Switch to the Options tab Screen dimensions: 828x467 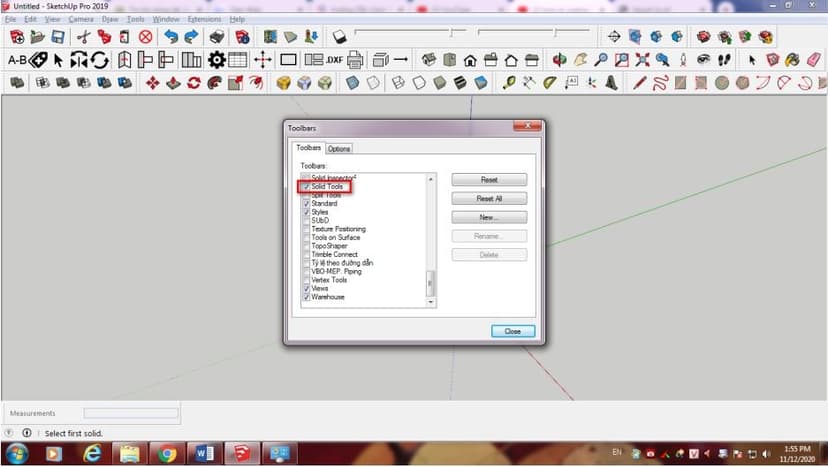coord(338,149)
